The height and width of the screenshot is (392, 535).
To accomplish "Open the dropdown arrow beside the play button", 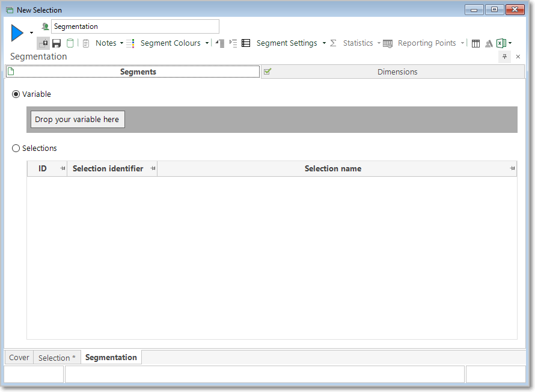I will coord(31,33).
